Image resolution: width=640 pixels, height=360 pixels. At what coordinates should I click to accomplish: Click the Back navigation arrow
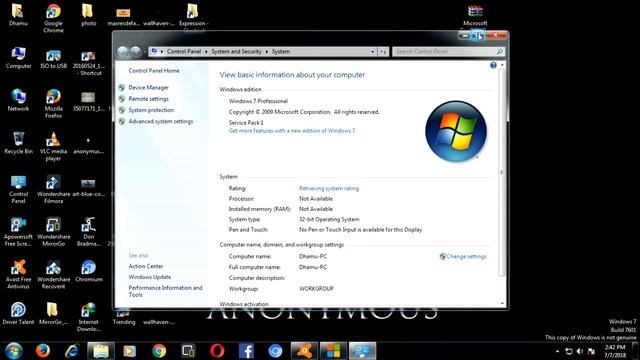(122, 51)
